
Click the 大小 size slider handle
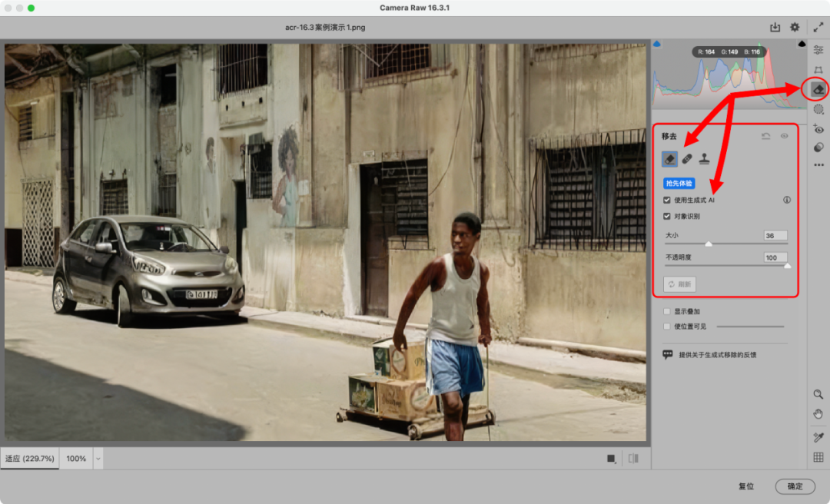[709, 244]
